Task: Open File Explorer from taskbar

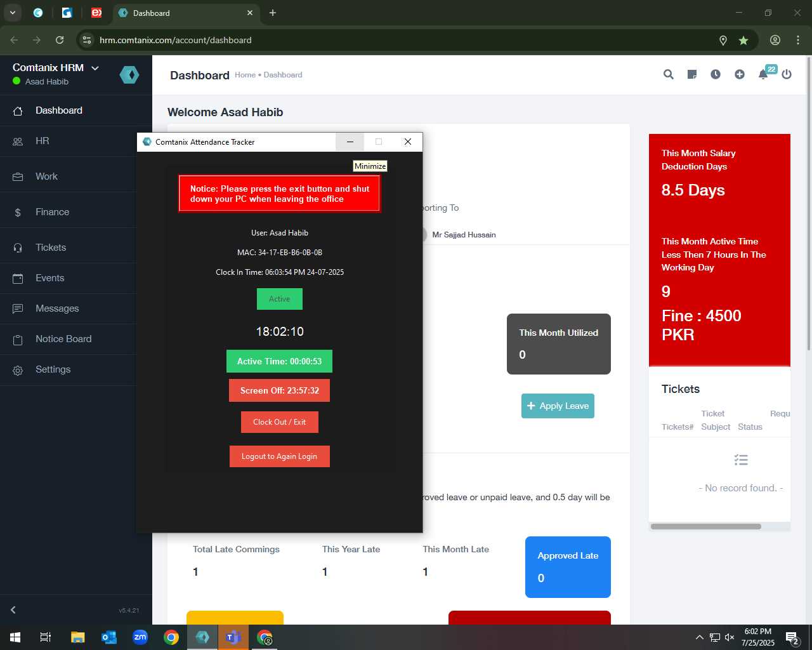Action: pyautogui.click(x=77, y=637)
